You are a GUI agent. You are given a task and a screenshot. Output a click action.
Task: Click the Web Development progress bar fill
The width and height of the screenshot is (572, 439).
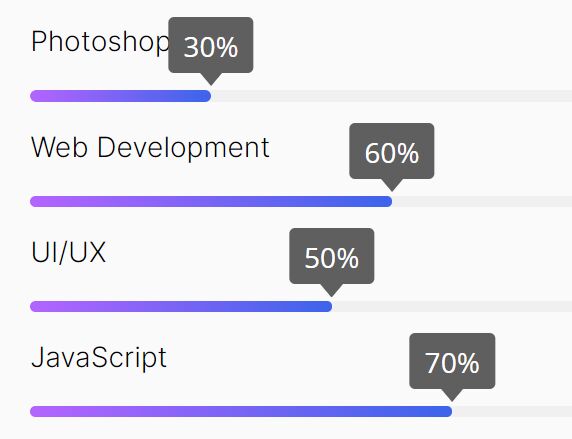tap(211, 201)
